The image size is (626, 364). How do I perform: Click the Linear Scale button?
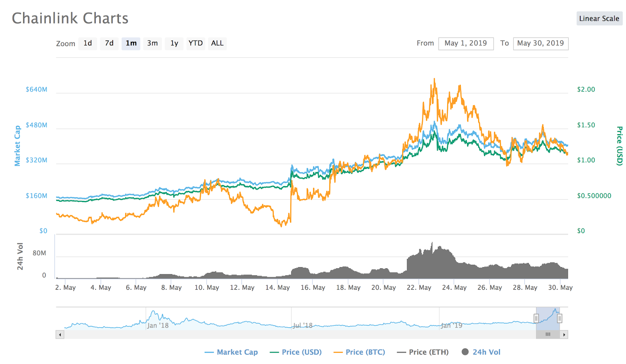[x=599, y=18]
